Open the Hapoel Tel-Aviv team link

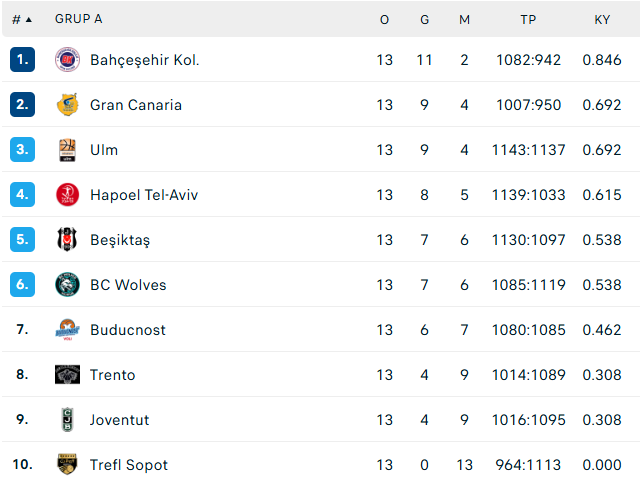(x=144, y=195)
